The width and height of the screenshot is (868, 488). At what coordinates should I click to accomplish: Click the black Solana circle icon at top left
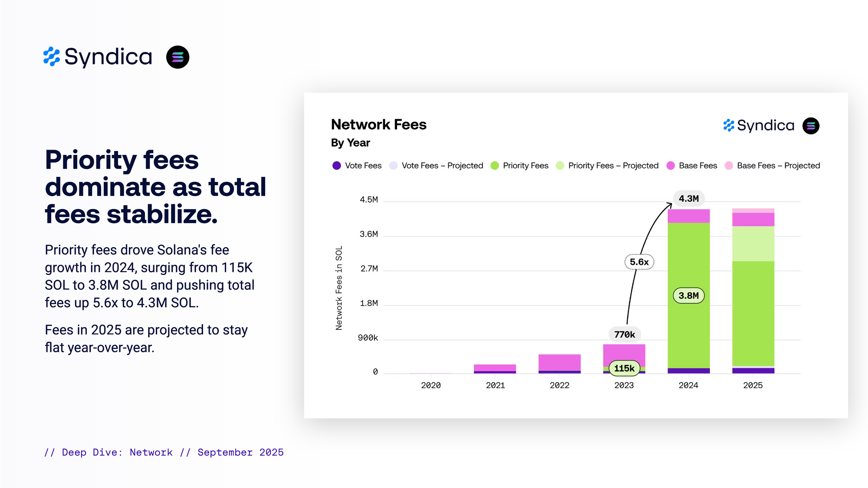(x=178, y=57)
